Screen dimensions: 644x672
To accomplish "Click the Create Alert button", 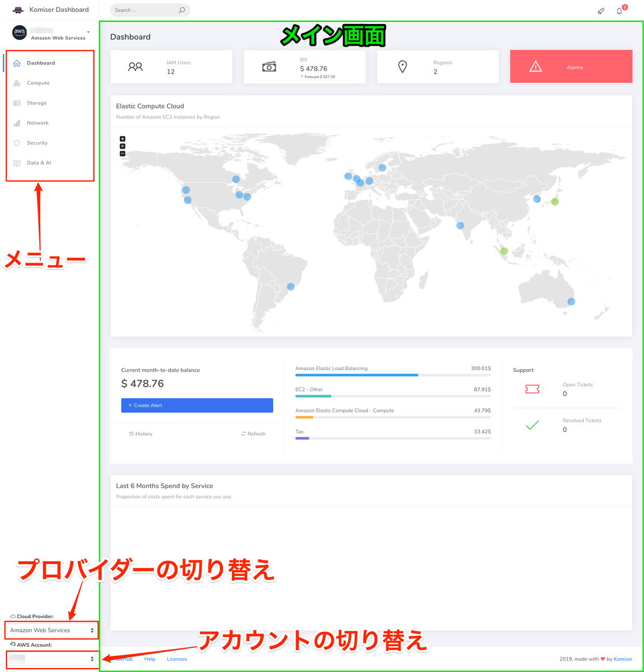I will [197, 405].
